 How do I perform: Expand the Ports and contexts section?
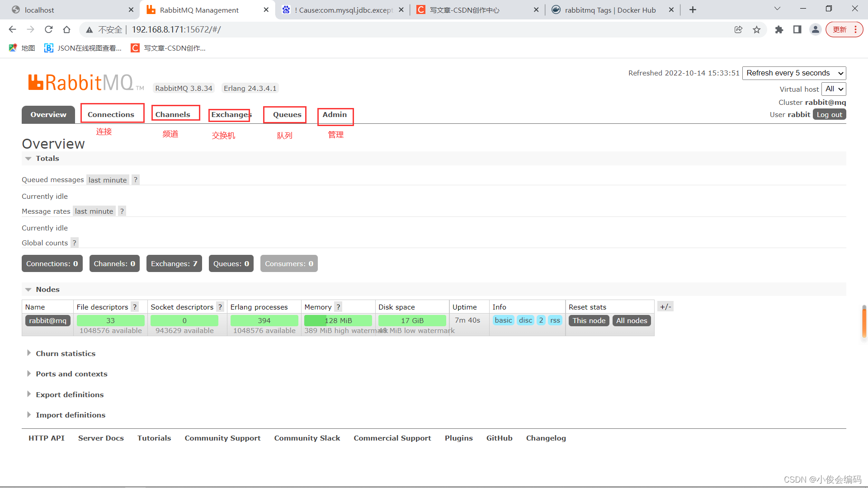[71, 374]
